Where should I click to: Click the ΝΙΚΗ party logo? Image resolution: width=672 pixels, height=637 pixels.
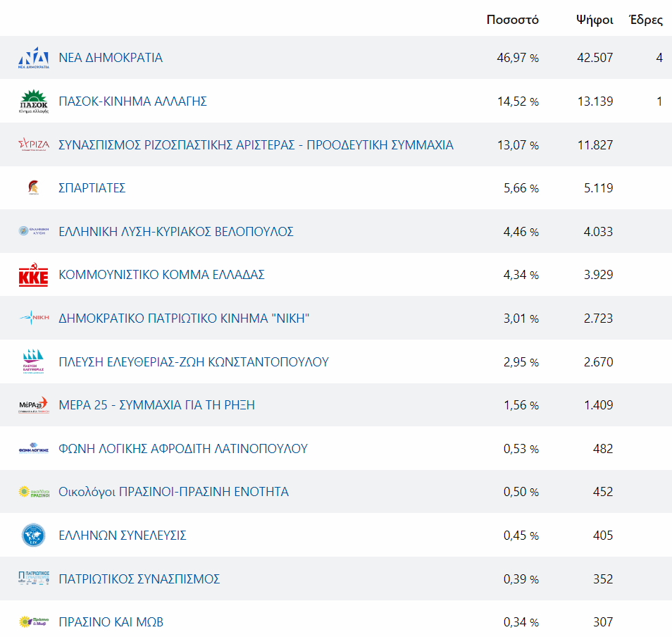35,318
